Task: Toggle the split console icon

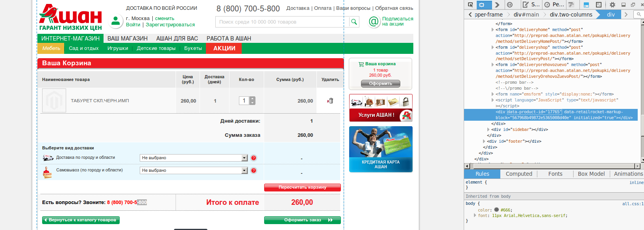Action: click(x=586, y=5)
